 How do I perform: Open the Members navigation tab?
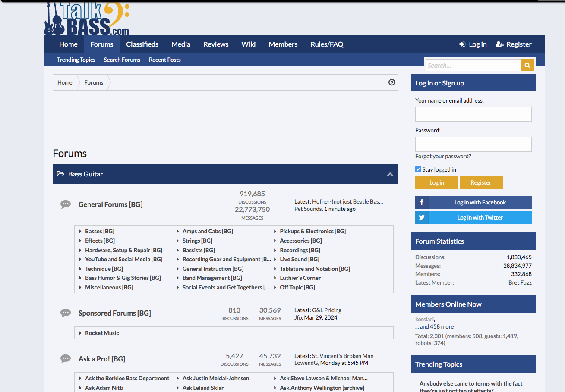283,44
